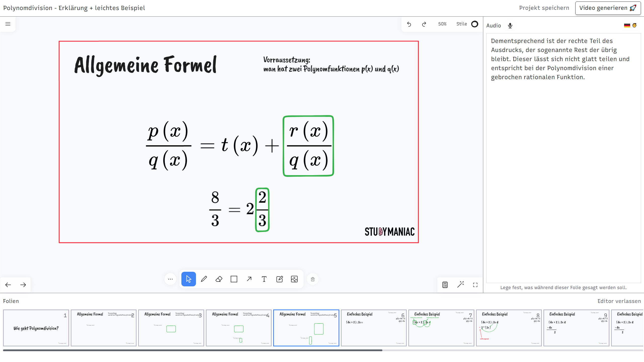644x362 pixels.
Task: Select the eraser tool
Action: click(219, 279)
